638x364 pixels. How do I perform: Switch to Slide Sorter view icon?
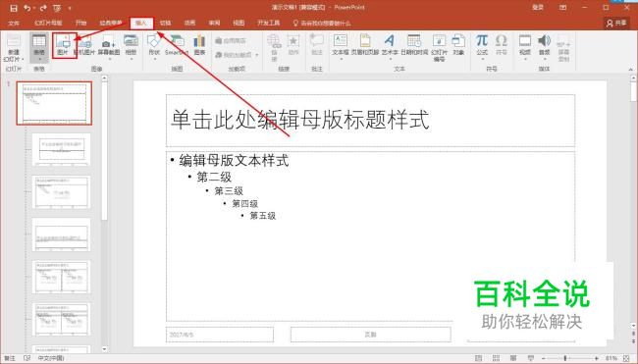click(496, 358)
